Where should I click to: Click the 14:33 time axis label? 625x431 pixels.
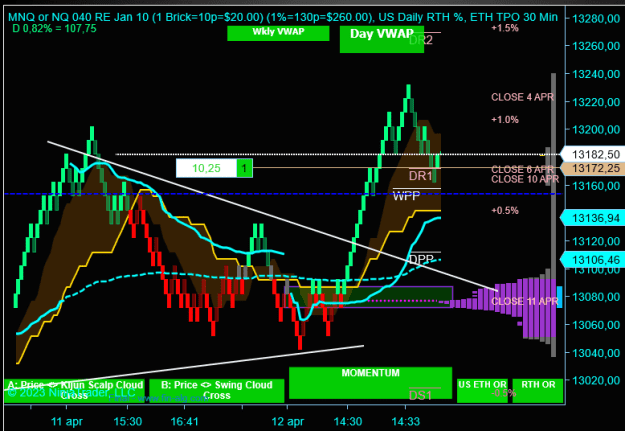pos(405,421)
